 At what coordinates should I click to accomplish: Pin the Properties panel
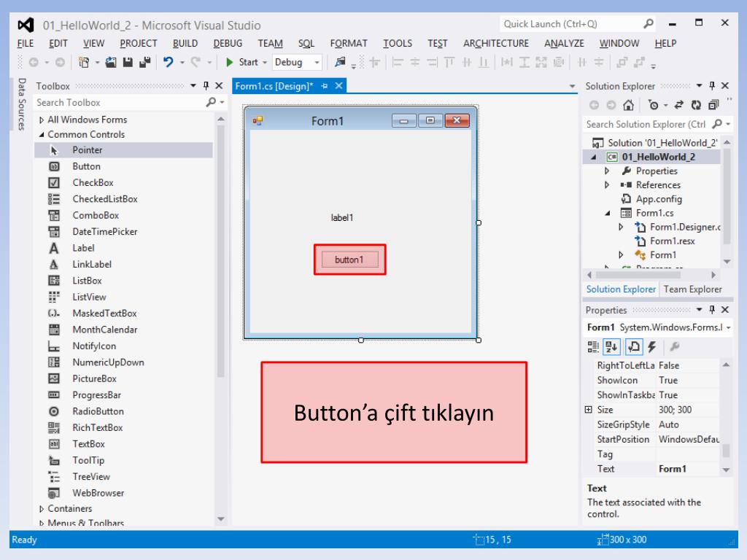712,309
